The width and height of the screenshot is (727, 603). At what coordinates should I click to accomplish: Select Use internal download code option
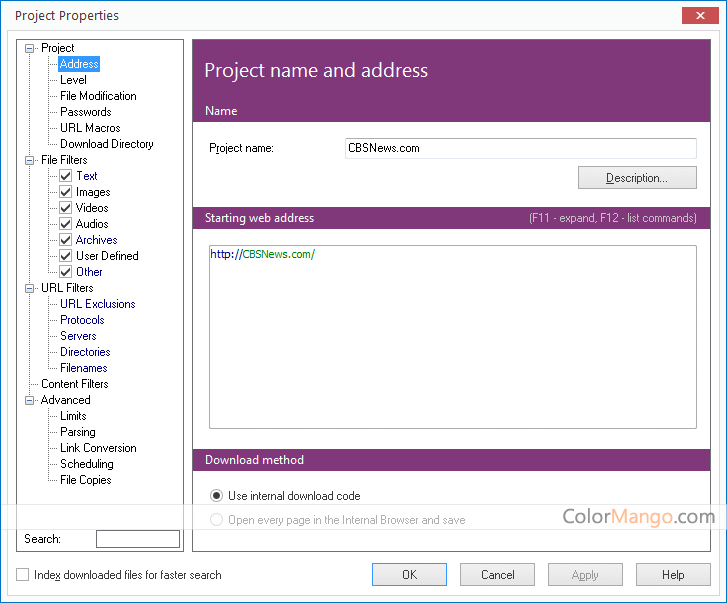point(216,496)
